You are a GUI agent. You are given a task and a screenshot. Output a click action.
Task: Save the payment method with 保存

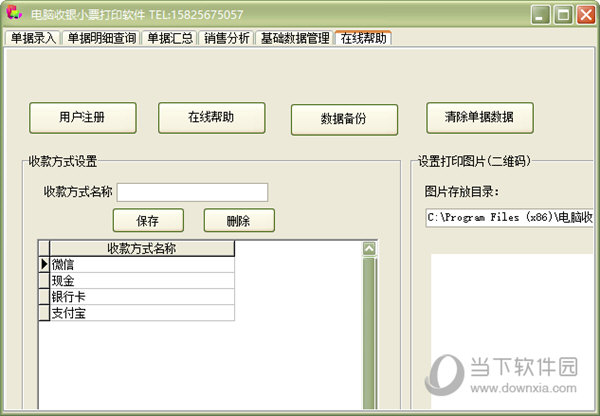tap(148, 220)
